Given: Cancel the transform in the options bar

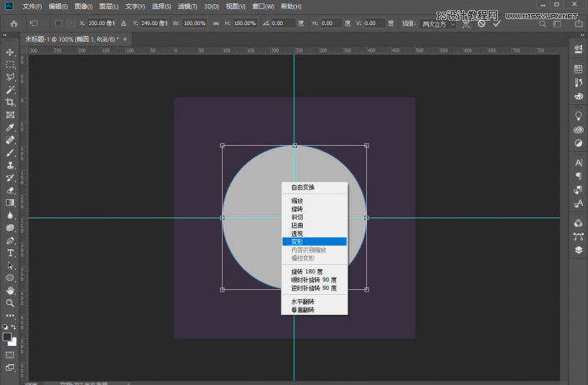Looking at the screenshot, I should pos(481,23).
